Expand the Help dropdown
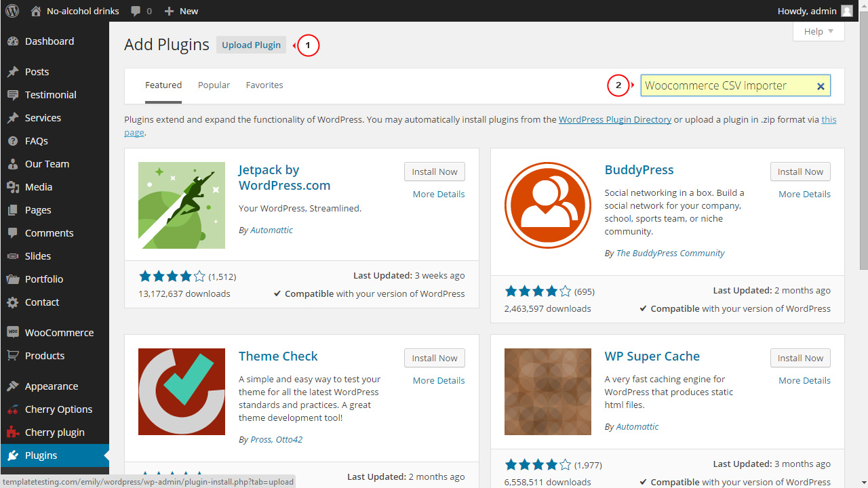This screenshot has height=488, width=868. tap(818, 31)
